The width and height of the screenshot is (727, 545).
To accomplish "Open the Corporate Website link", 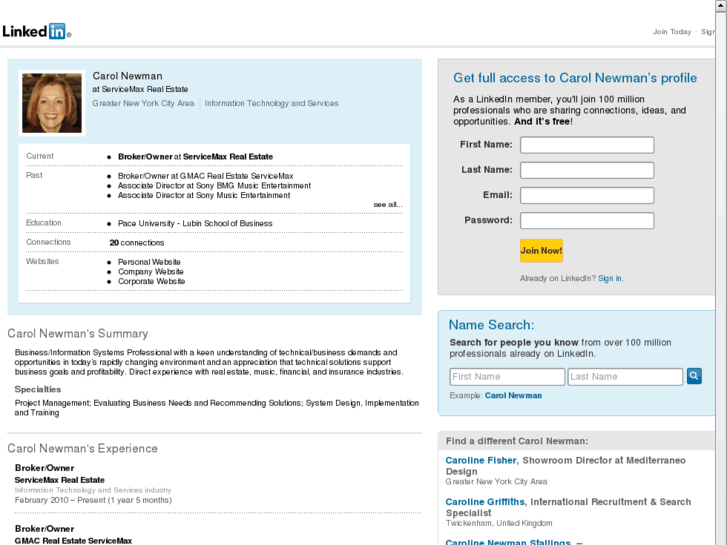I will [x=151, y=282].
